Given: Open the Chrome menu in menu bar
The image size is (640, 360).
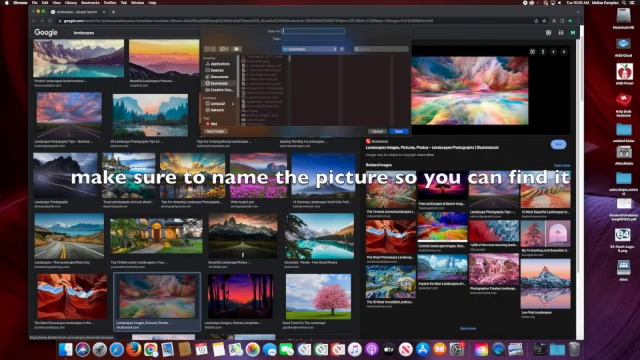Looking at the screenshot, I should pos(20,2).
